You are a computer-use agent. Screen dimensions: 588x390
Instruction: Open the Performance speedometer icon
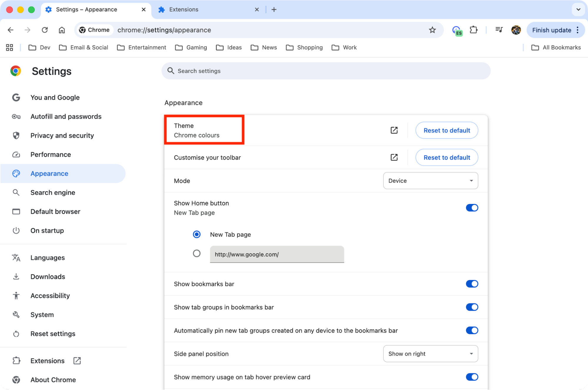(16, 154)
